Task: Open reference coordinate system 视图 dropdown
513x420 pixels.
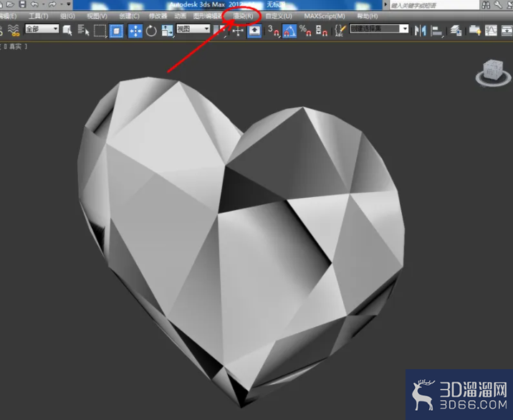Action: click(x=193, y=29)
